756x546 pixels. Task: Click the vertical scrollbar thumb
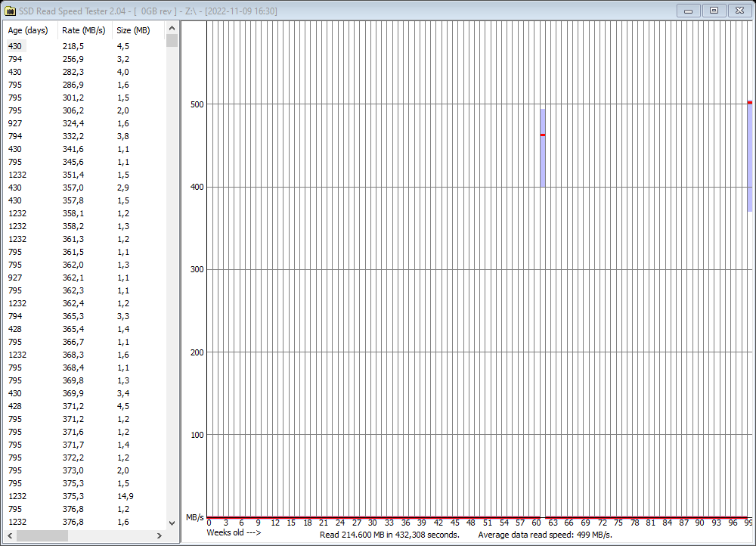tap(172, 42)
